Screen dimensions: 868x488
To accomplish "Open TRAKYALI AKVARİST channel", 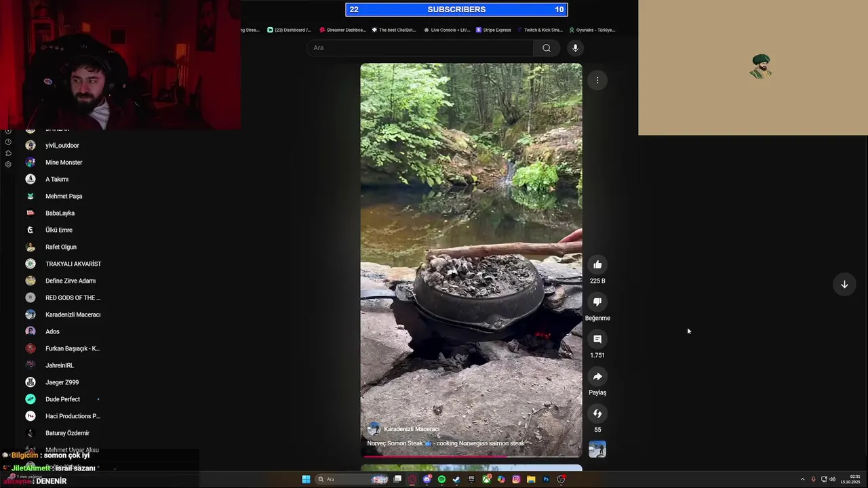I will coord(73,264).
